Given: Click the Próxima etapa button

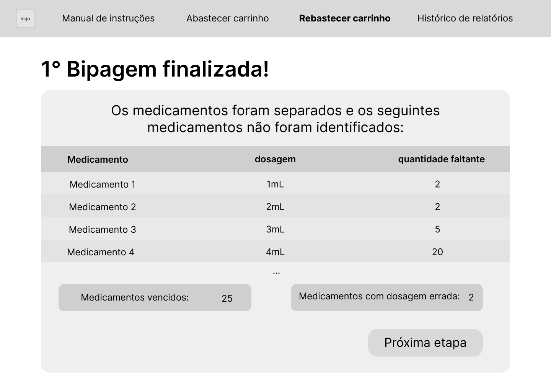Looking at the screenshot, I should pos(425,343).
